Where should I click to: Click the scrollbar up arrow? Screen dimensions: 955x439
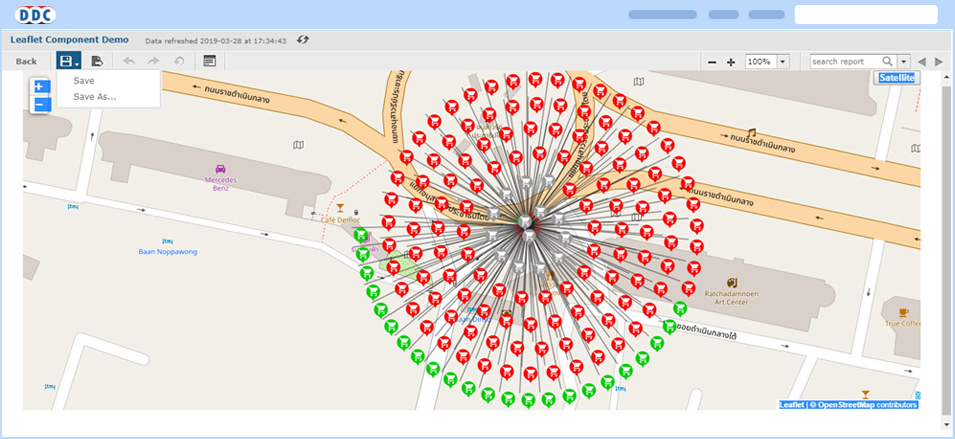point(946,76)
